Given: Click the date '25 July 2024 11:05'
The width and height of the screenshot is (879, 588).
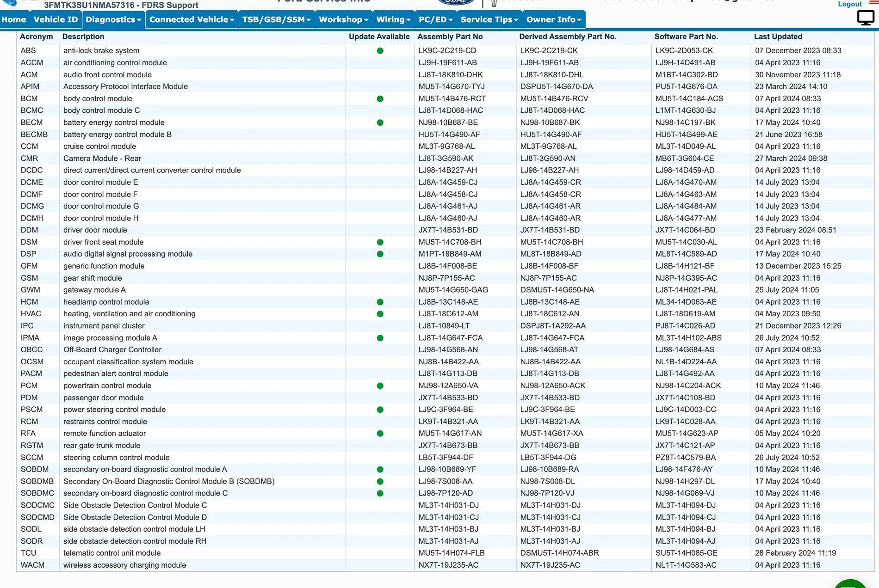Looking at the screenshot, I should 787,290.
